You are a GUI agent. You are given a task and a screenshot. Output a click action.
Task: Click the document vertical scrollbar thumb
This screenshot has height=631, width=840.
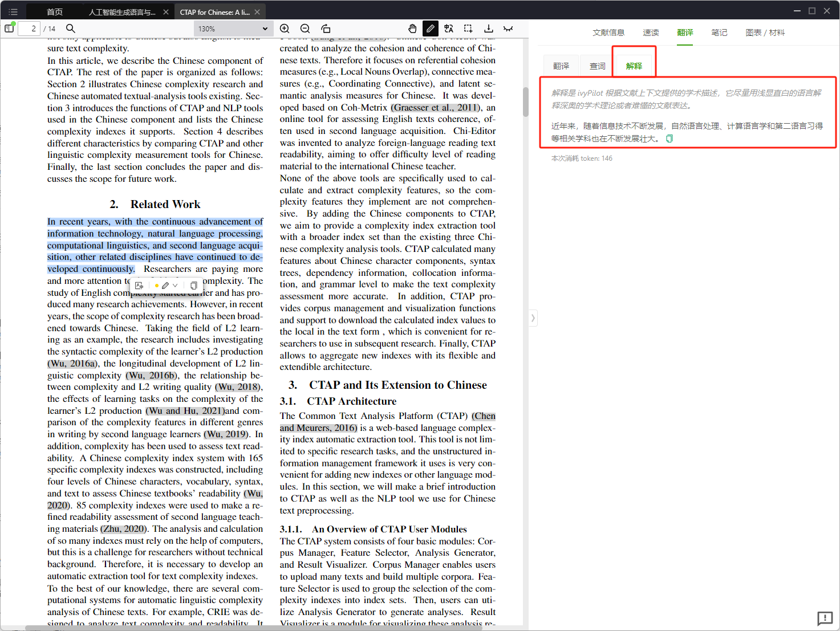[x=525, y=102]
